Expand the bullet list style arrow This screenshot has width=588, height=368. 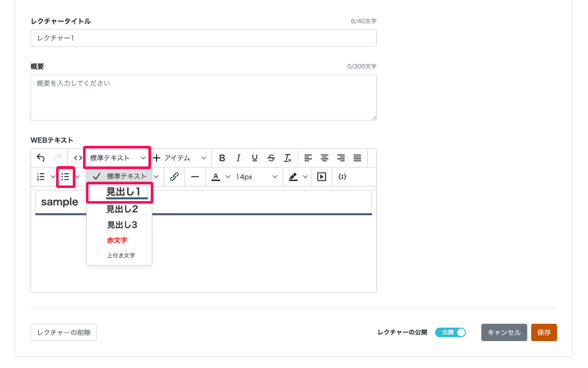click(x=78, y=177)
